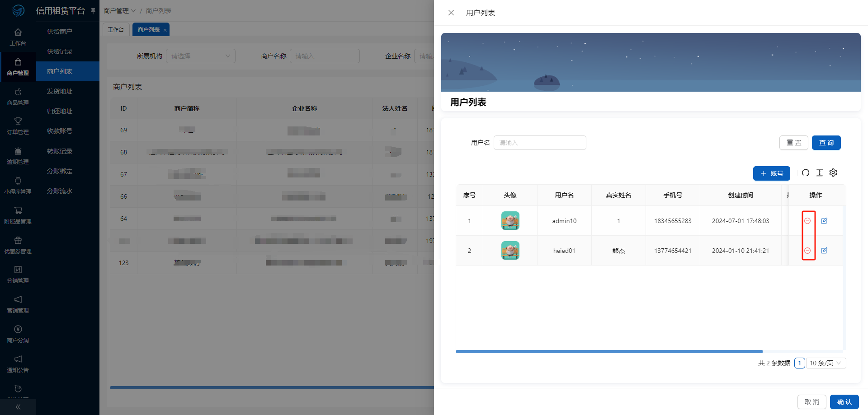Focus the 用户名 input field
The width and height of the screenshot is (868, 415).
(540, 143)
